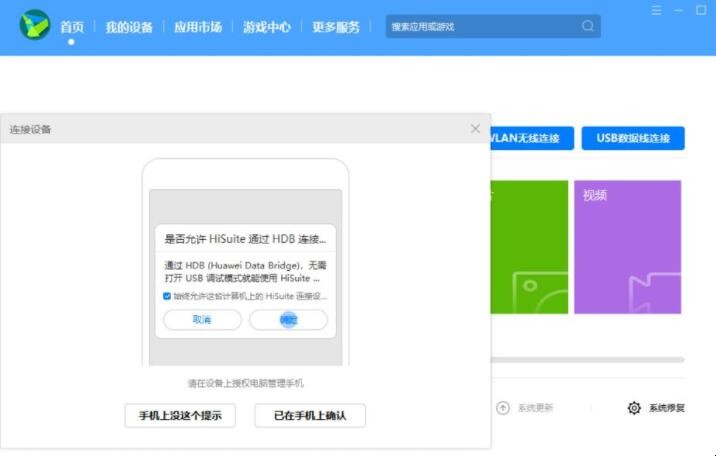
Task: Click 确定 in the phone prompt
Action: [x=288, y=320]
